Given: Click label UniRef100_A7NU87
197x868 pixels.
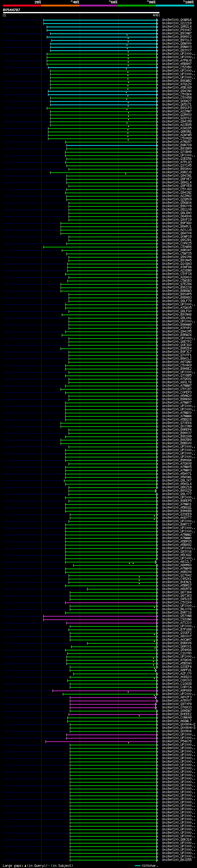Looking at the screenshot, I should point(177,142).
